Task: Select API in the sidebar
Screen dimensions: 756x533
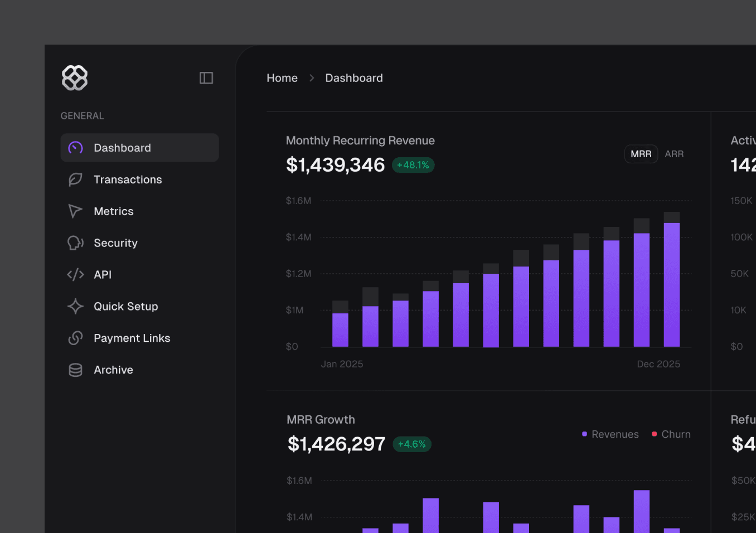Action: [139, 275]
